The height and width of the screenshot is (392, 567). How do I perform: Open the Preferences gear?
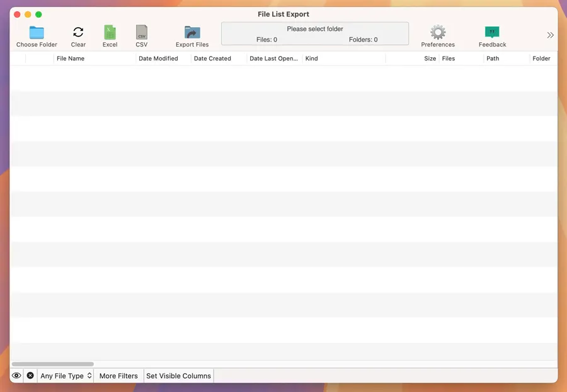(x=438, y=33)
